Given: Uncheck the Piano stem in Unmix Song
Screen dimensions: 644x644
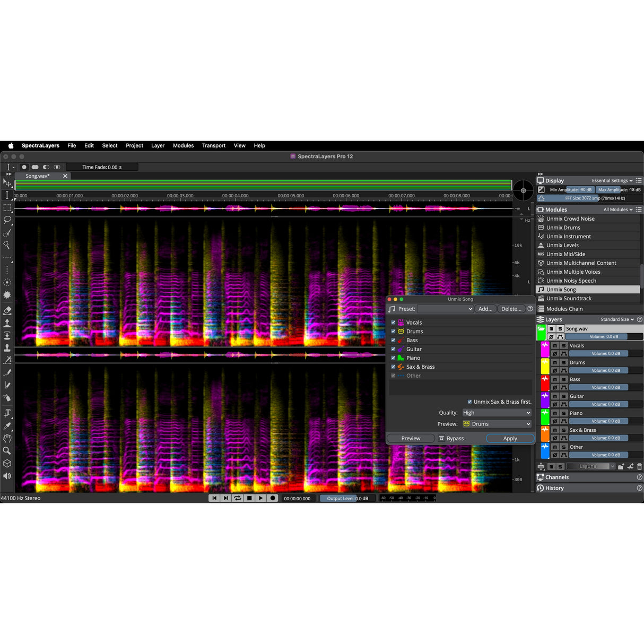Looking at the screenshot, I should point(393,358).
